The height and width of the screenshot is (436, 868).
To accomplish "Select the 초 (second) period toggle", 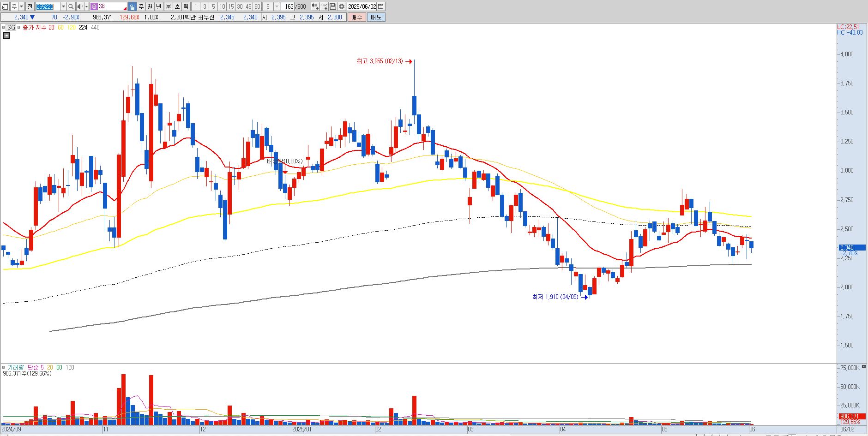I will coord(177,6).
